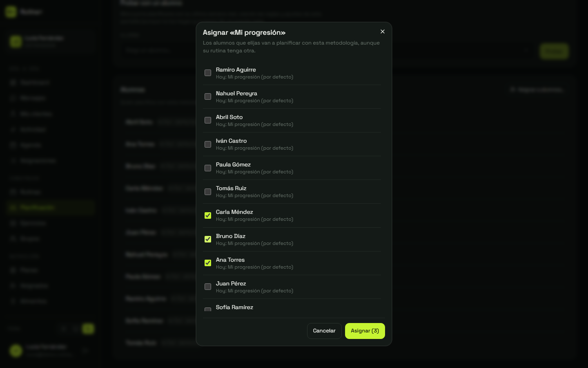The width and height of the screenshot is (588, 368).
Task: Confirm with the Asignar (3) button
Action: [x=365, y=331]
